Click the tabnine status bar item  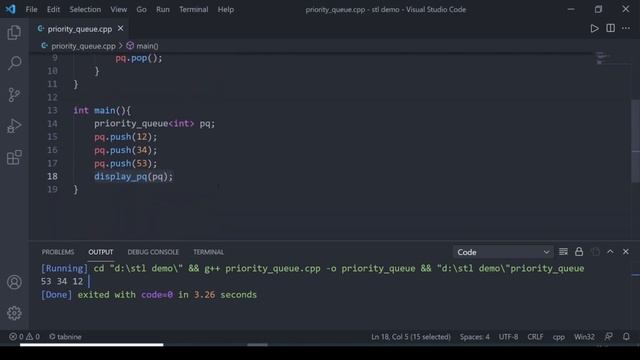pos(65,337)
